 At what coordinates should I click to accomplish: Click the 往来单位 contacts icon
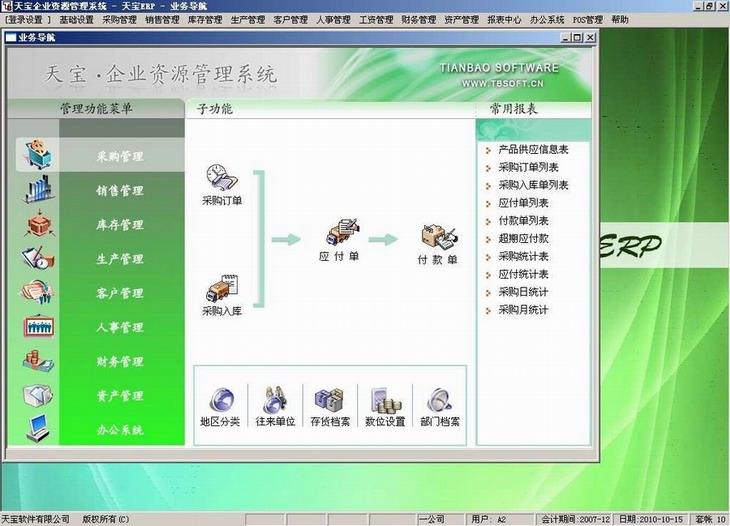(275, 400)
